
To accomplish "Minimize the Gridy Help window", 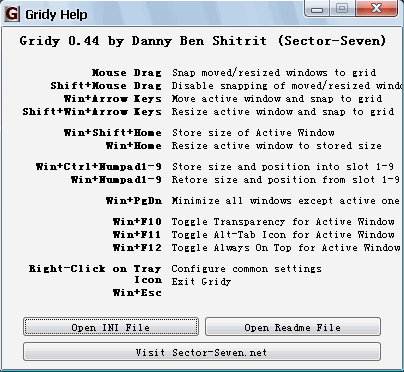I will [x=317, y=8].
